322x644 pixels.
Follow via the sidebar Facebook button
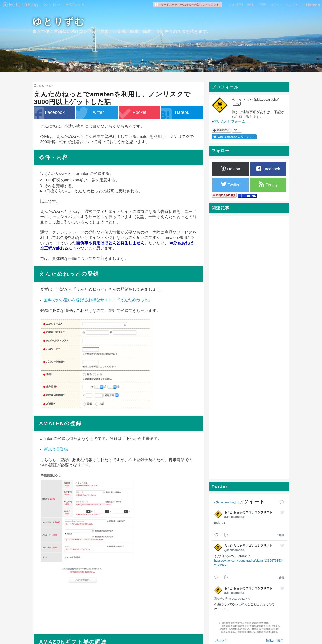click(x=268, y=169)
